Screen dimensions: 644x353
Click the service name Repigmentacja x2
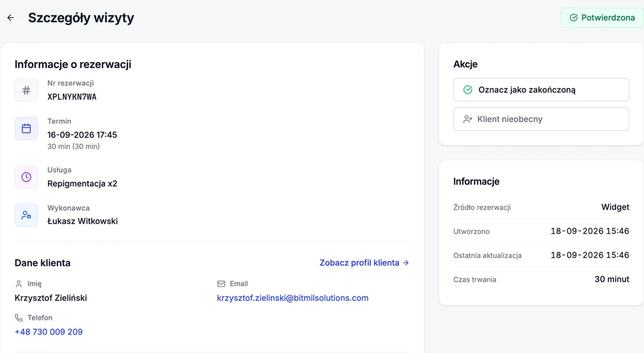click(82, 184)
